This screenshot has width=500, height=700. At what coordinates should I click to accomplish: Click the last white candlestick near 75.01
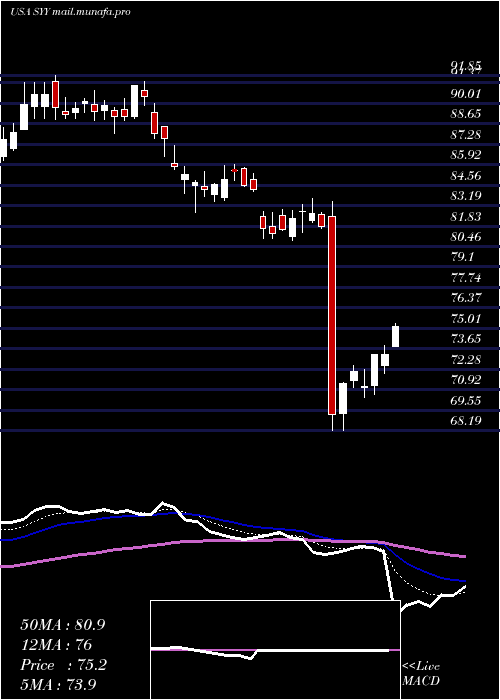click(x=396, y=336)
